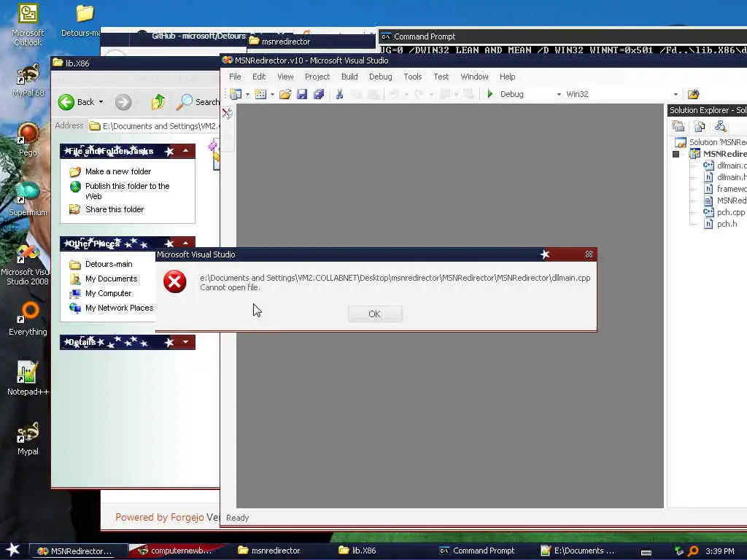Open the Mypal desktop shortcut
The width and height of the screenshot is (747, 560).
[x=28, y=438]
